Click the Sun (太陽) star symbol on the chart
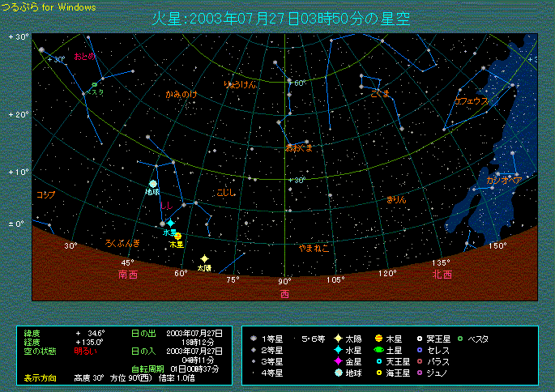The image size is (555, 392). [204, 258]
